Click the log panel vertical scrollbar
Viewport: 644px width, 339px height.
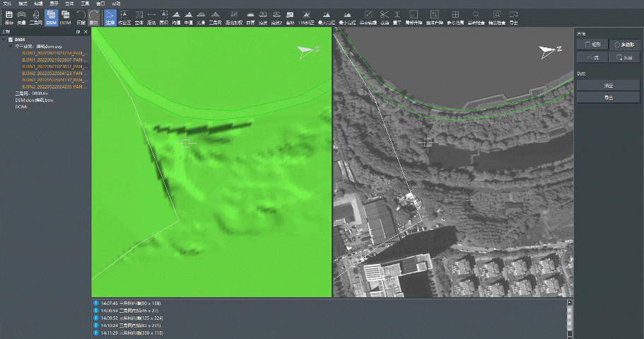point(570,317)
